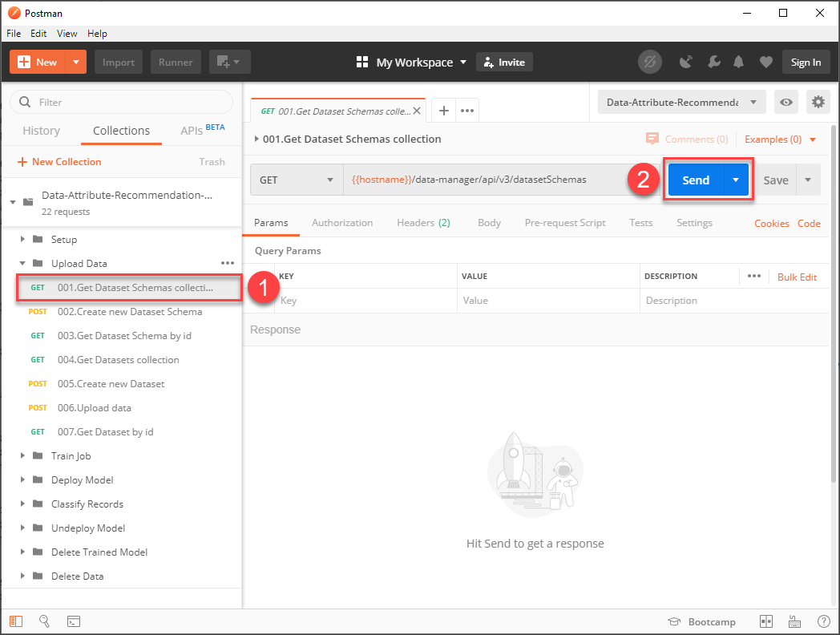Image resolution: width=840 pixels, height=635 pixels.
Task: Open keyboard shortcuts icon
Action: (794, 621)
